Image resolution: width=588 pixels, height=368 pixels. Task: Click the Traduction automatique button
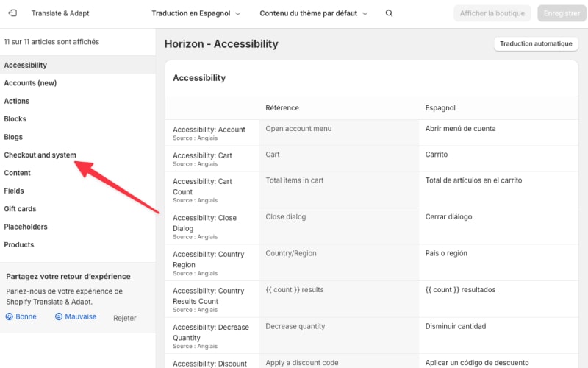coord(535,44)
